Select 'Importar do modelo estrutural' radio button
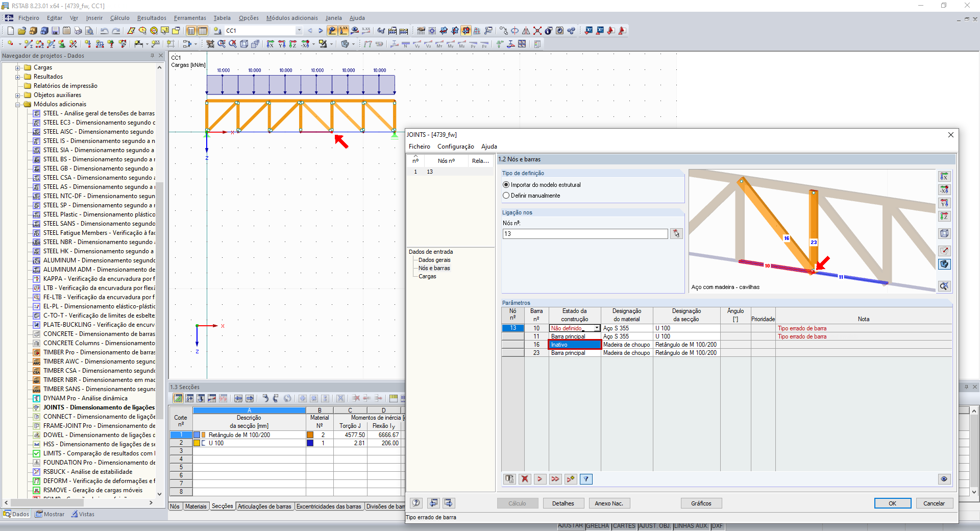This screenshot has height=531, width=980. click(506, 185)
